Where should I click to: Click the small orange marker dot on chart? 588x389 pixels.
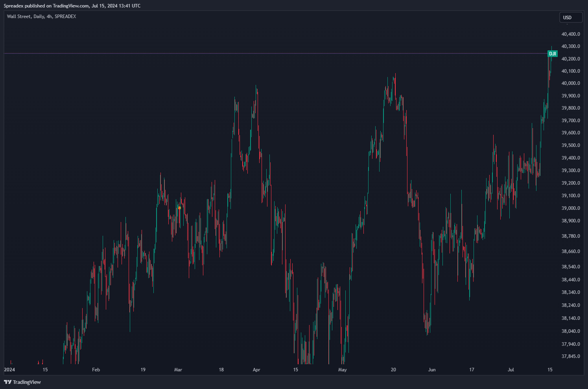click(179, 208)
